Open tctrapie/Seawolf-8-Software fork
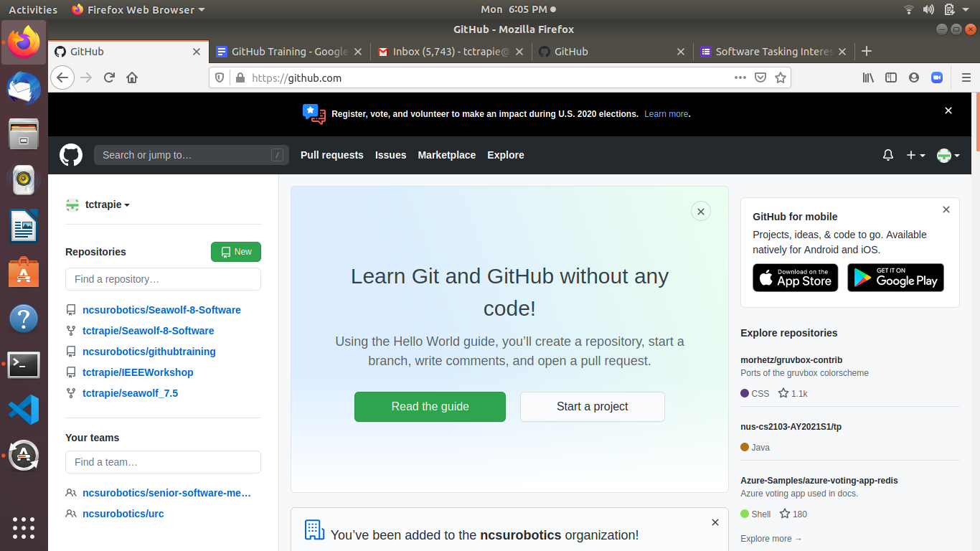The width and height of the screenshot is (980, 551). [149, 331]
